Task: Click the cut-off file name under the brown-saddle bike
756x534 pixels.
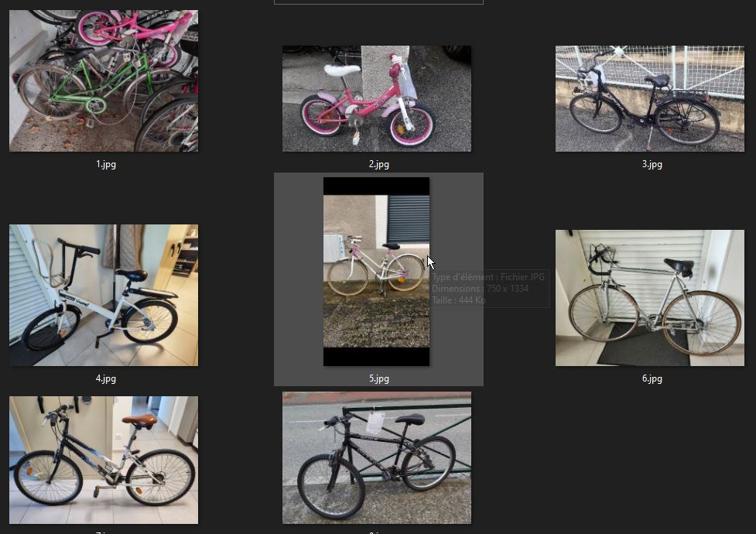Action: [x=105, y=532]
